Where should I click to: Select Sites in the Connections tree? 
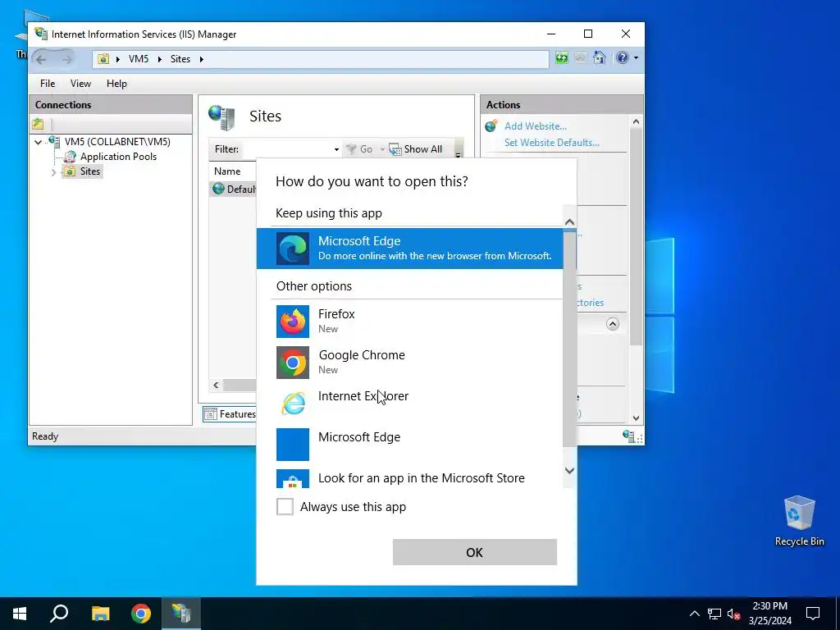click(x=90, y=171)
